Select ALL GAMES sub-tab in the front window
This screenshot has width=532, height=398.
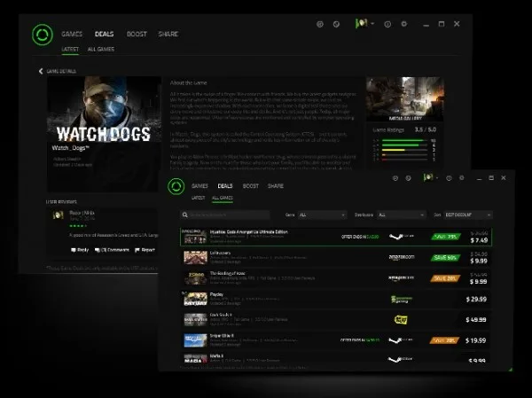[x=223, y=198]
